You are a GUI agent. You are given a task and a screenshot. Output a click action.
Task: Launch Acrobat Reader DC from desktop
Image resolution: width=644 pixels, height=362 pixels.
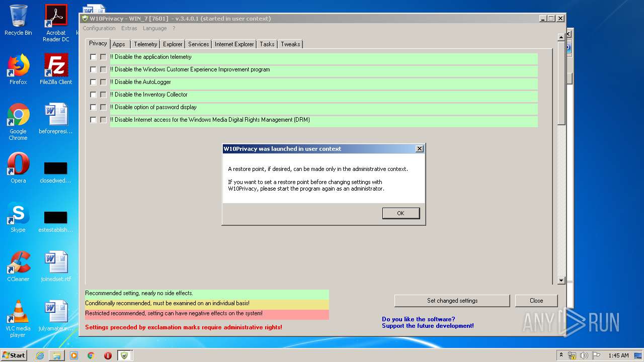56,23
